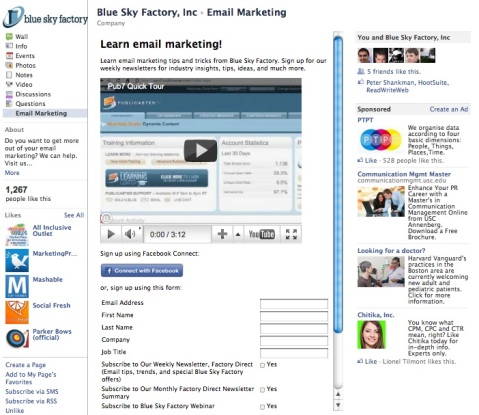
Task: Follow the Create an Ad link
Action: pyautogui.click(x=449, y=109)
